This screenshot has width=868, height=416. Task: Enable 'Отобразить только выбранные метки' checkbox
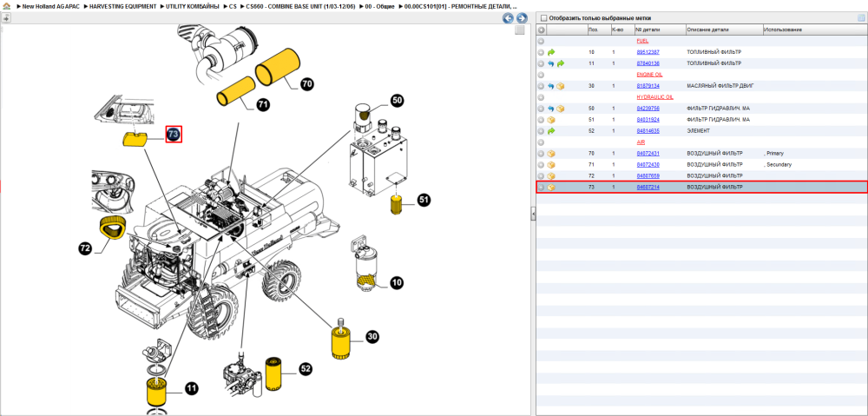(543, 18)
